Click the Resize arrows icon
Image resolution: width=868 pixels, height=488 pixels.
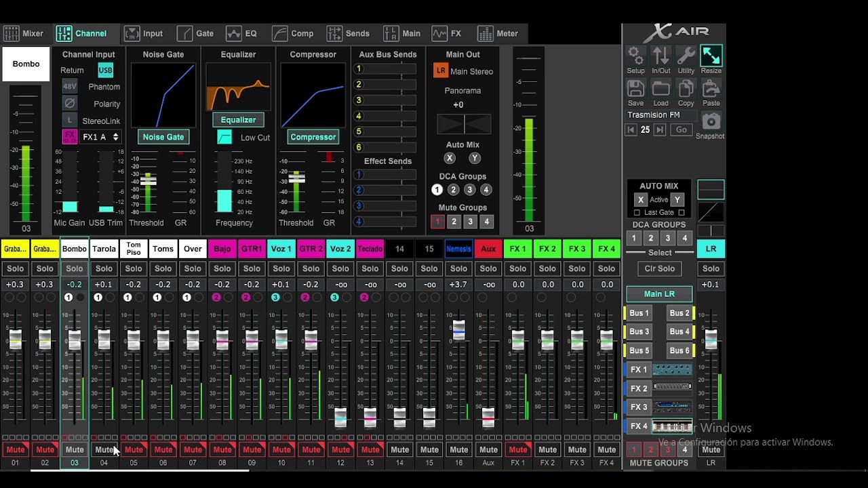click(x=711, y=56)
